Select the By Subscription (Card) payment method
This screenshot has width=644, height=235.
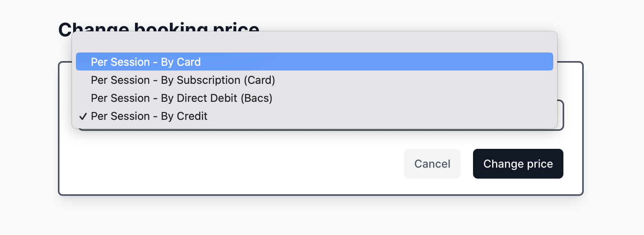(x=183, y=80)
